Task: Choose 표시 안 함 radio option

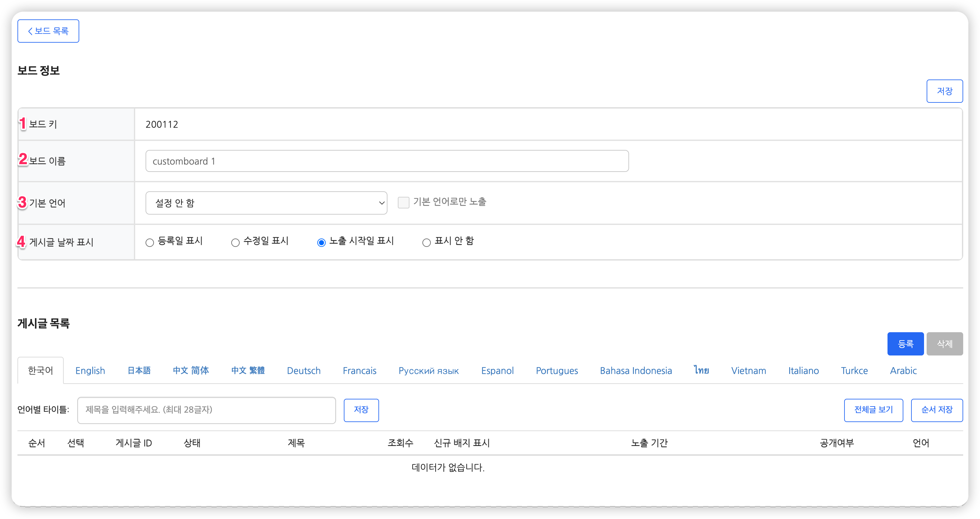Action: click(427, 243)
